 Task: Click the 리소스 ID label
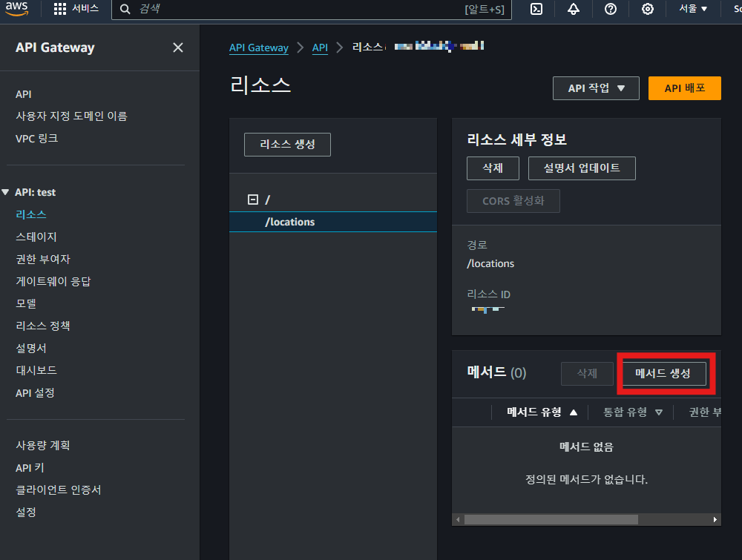(x=489, y=294)
